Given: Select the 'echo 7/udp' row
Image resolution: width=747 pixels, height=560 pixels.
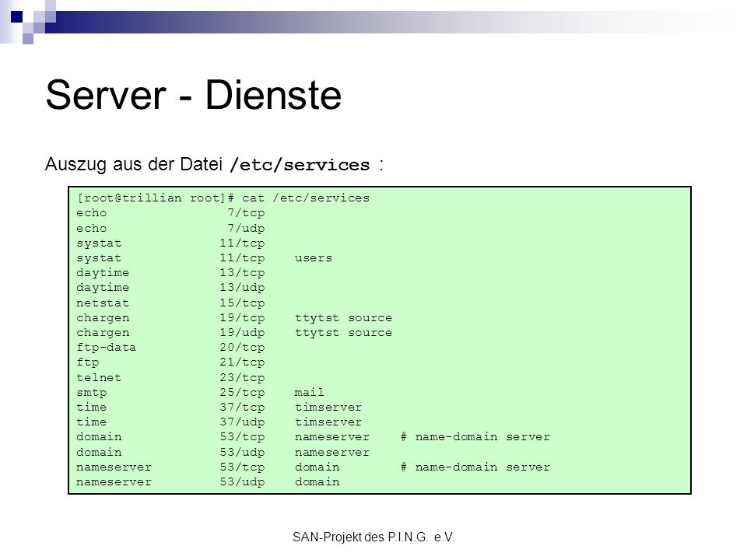Looking at the screenshot, I should click(x=170, y=228).
